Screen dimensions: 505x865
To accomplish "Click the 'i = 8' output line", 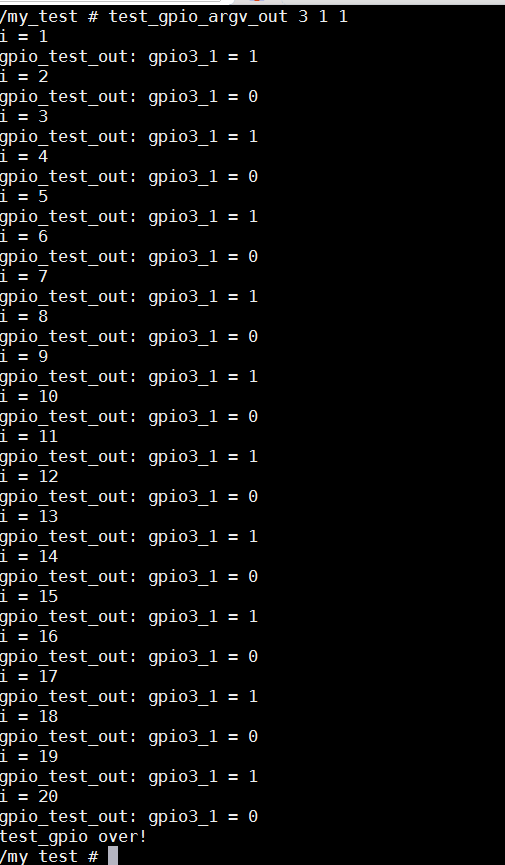I will click(24, 316).
